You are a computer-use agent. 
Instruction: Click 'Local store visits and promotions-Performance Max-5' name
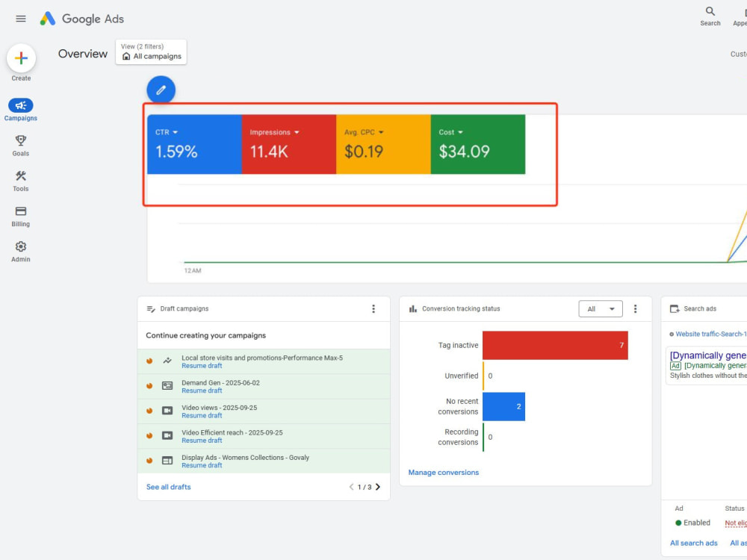(262, 358)
